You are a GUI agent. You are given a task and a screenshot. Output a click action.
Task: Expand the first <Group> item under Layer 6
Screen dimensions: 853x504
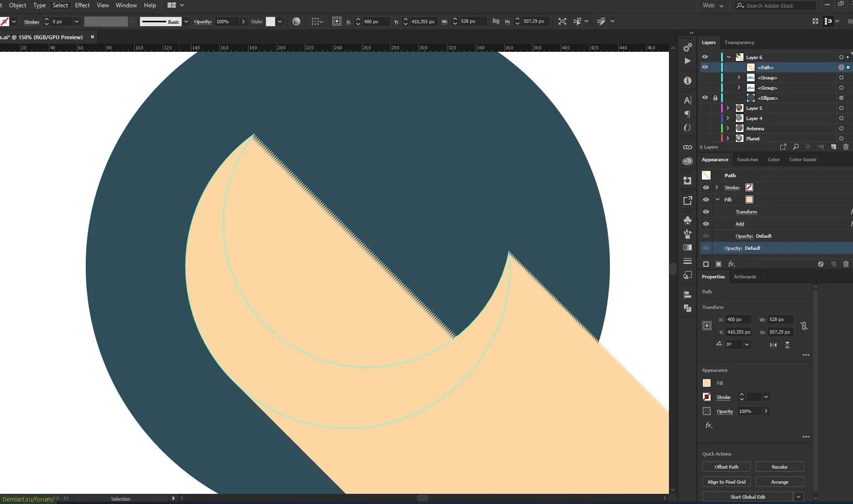[x=739, y=77]
